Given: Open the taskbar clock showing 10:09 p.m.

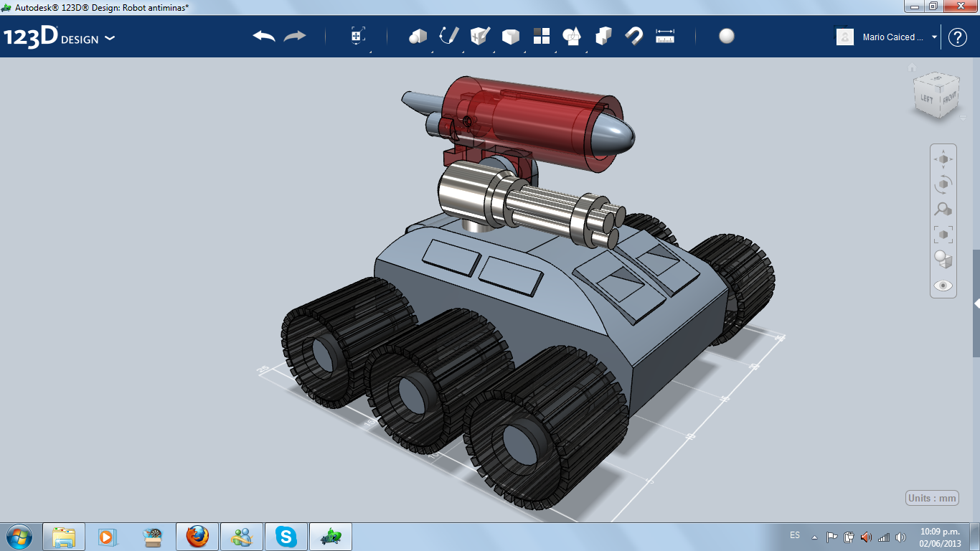Looking at the screenshot, I should (x=940, y=537).
